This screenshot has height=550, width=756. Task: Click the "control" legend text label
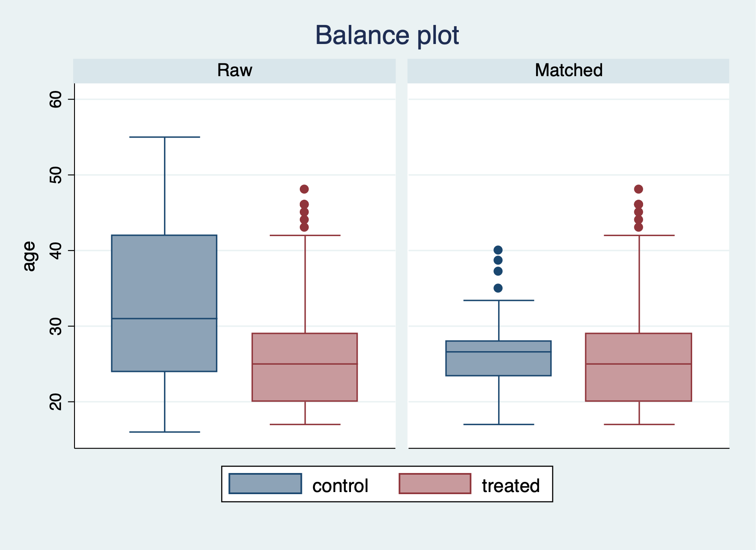point(340,486)
